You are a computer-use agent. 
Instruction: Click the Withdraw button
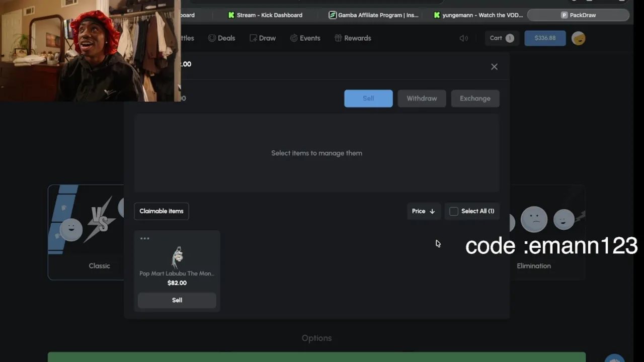click(422, 99)
